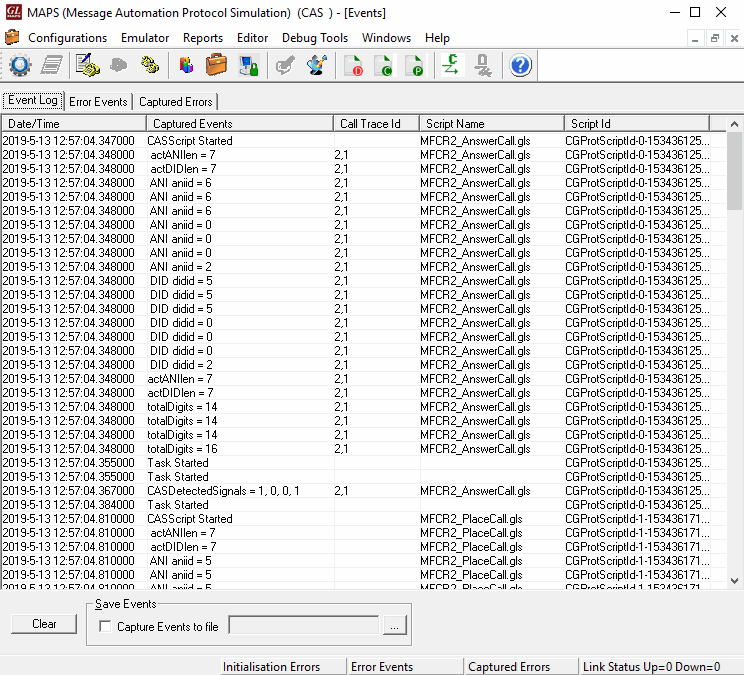744x675 pixels.
Task: Click the grayed plug-disconnect toolbar icon
Action: pyautogui.click(x=483, y=65)
